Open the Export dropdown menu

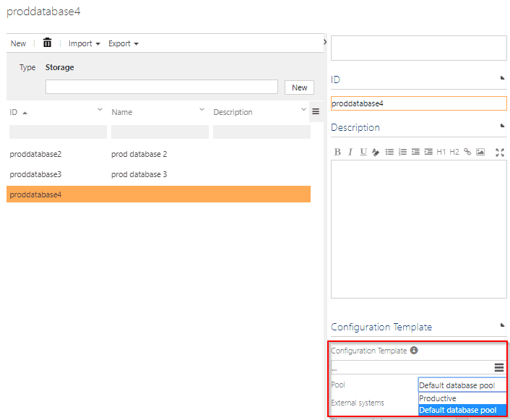(x=124, y=43)
